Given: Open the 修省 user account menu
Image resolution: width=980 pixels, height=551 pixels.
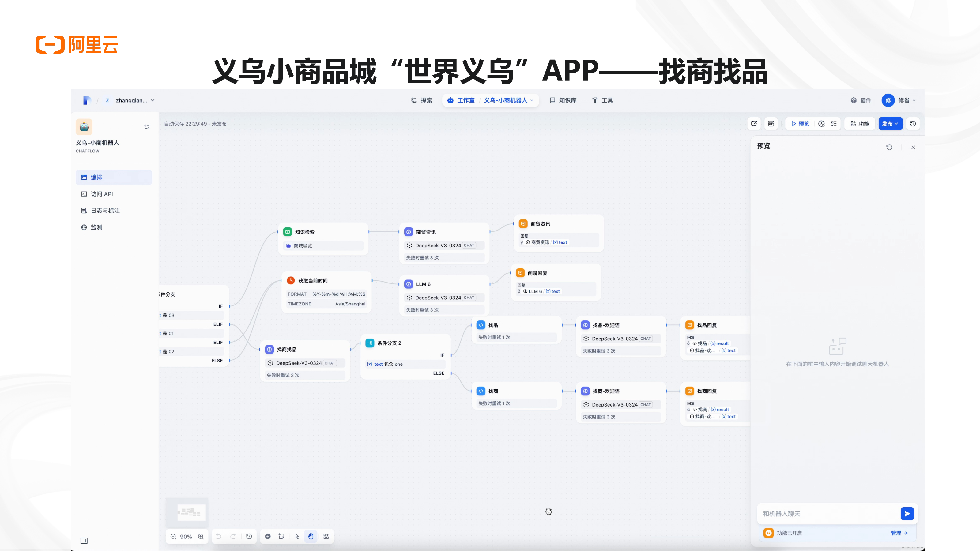Looking at the screenshot, I should click(x=899, y=100).
